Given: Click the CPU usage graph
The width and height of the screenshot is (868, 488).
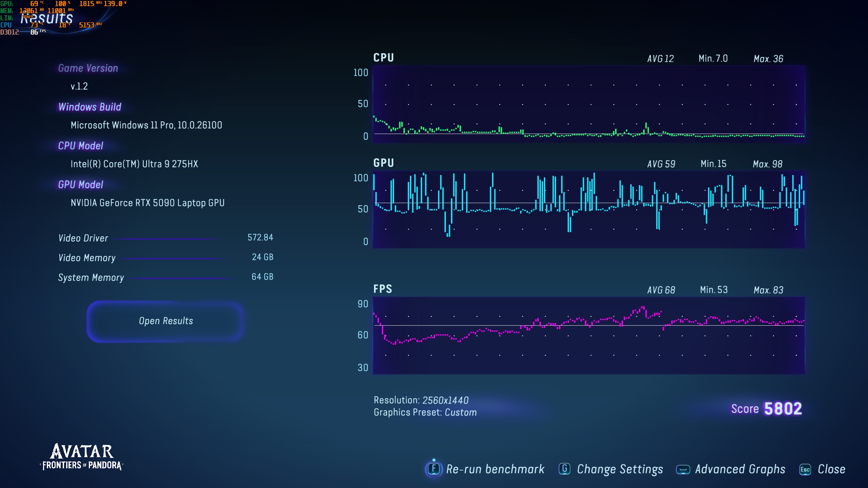Looking at the screenshot, I should [x=589, y=104].
